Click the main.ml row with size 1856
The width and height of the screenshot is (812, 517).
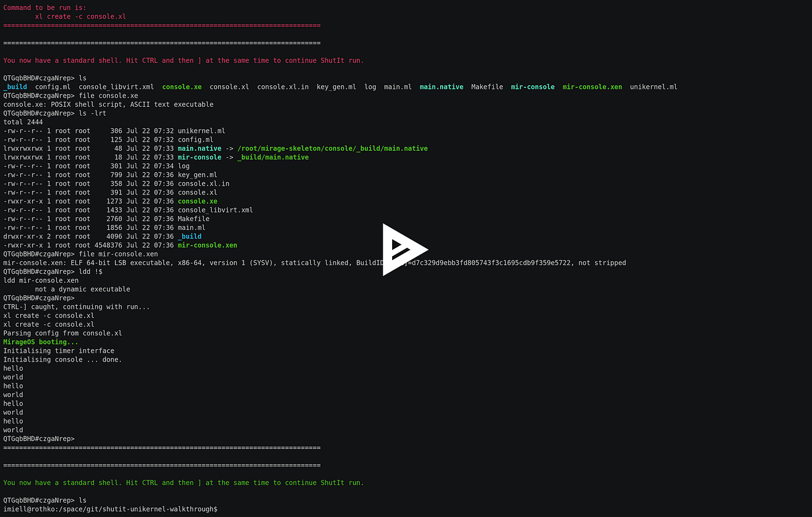(x=104, y=227)
